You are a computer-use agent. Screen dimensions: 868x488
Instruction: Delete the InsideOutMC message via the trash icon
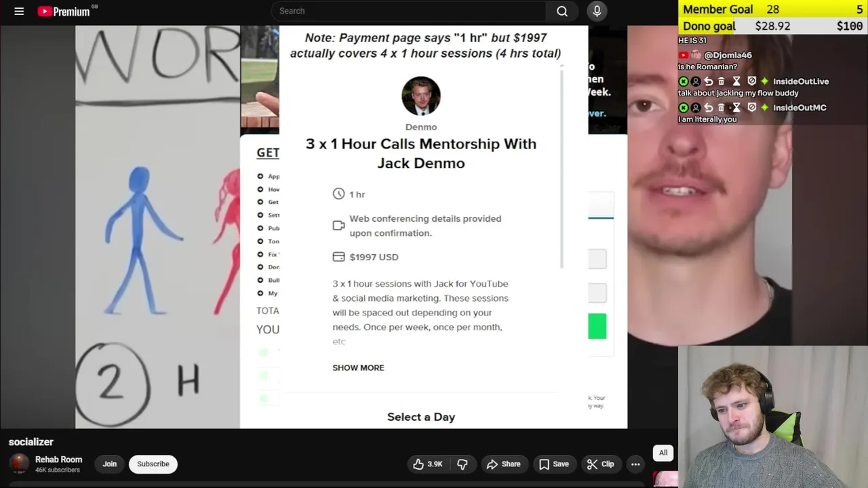tap(722, 108)
